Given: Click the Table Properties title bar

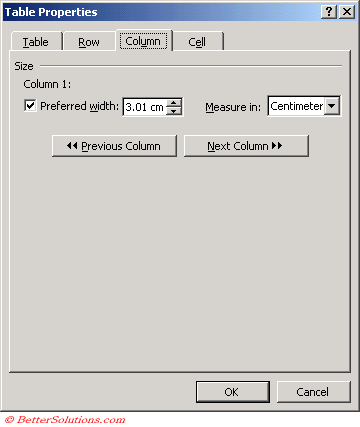Looking at the screenshot, I should 162,12.
